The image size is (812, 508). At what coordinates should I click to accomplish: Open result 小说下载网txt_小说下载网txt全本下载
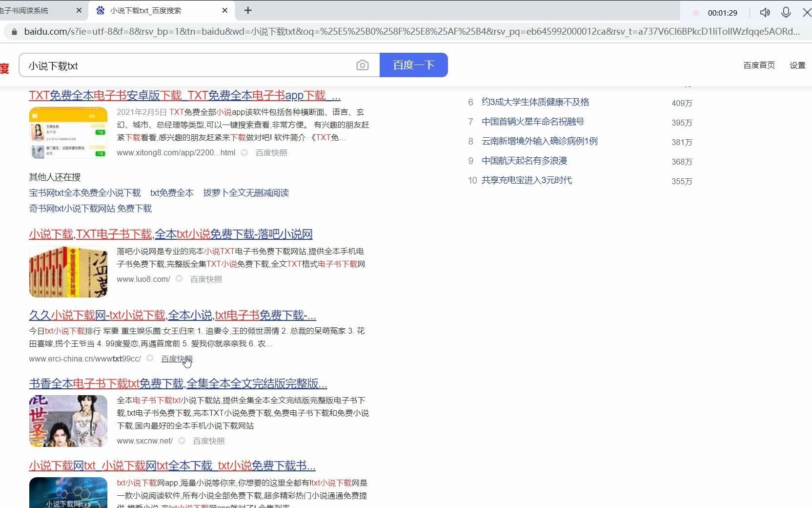click(x=172, y=466)
